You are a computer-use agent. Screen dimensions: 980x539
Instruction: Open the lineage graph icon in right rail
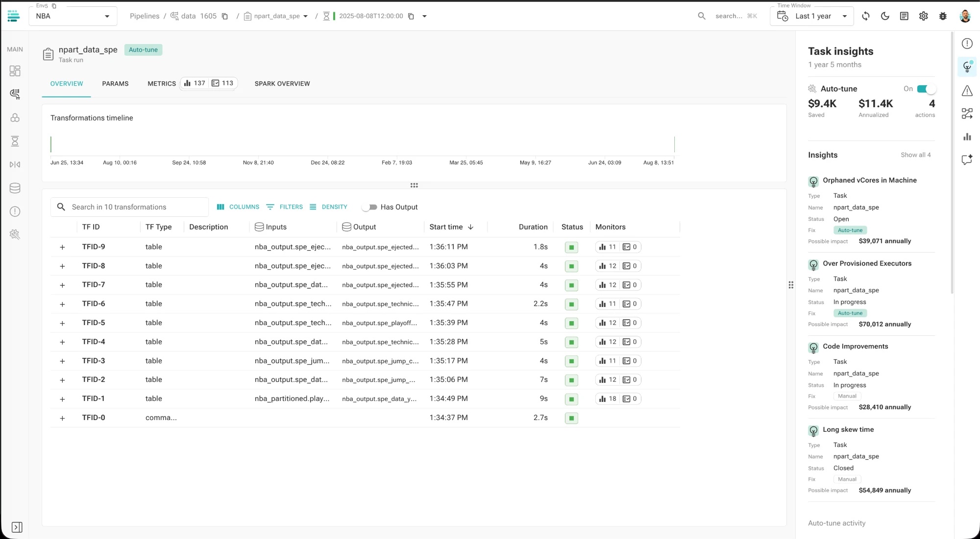(967, 114)
